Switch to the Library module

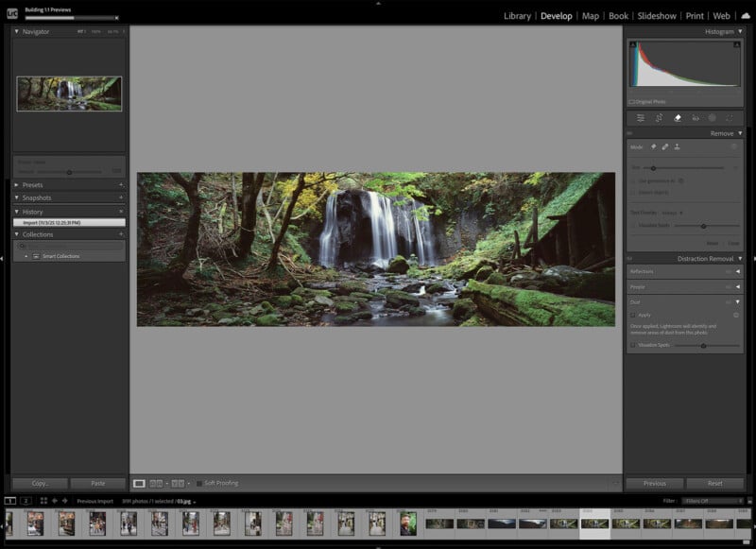pos(517,15)
